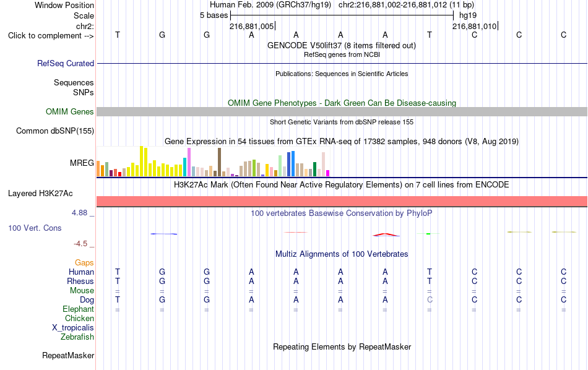
Task: Click the orange Gaps label
Action: (x=84, y=263)
